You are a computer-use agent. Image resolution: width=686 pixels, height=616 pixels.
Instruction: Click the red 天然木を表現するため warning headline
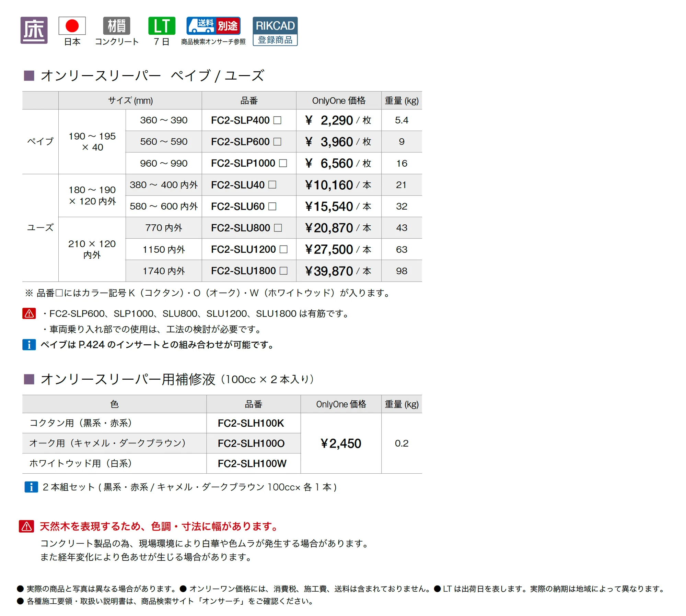(x=160, y=526)
